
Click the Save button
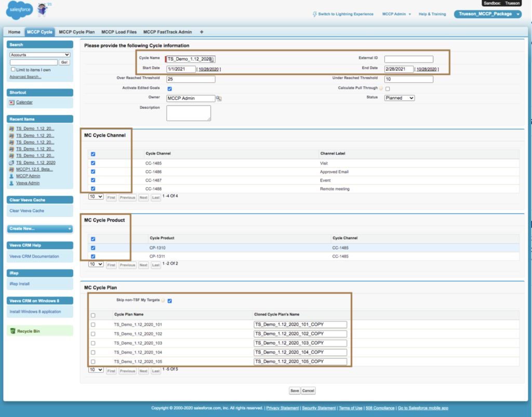tap(295, 391)
